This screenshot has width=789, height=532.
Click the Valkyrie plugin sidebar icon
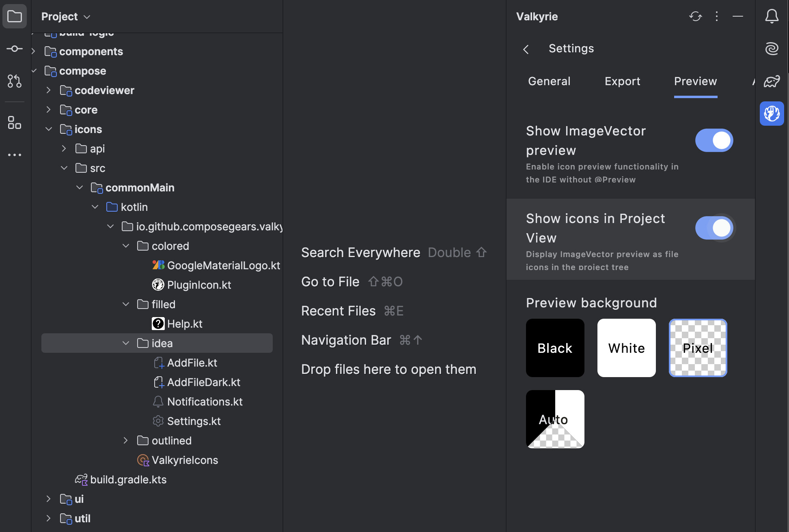click(772, 114)
